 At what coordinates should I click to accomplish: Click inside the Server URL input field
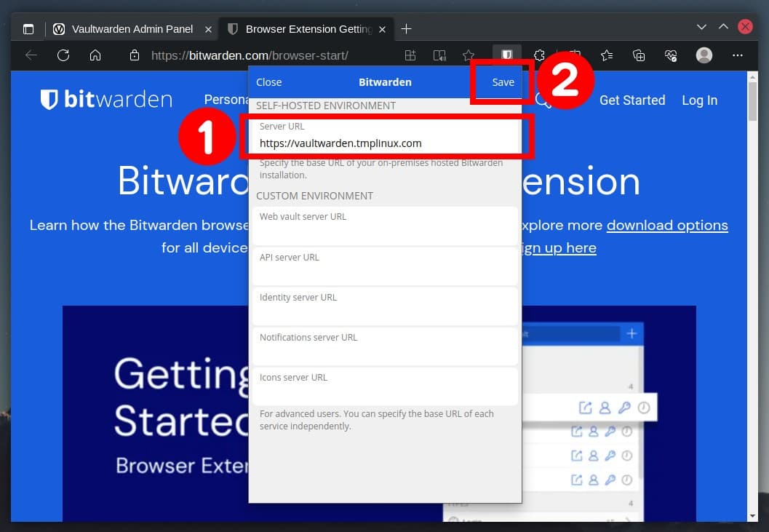[x=384, y=143]
